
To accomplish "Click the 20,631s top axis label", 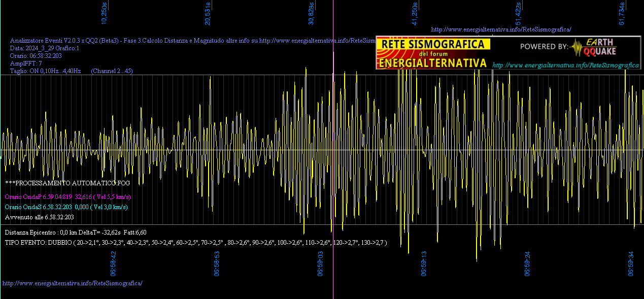I will click(x=208, y=13).
